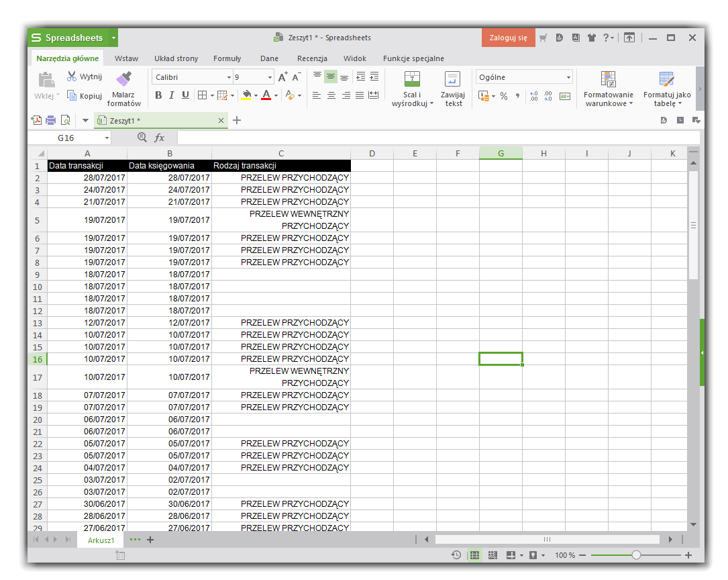Image resolution: width=728 pixels, height=580 pixels.
Task: Close the Zeszyt1 document tab
Action: coord(221,121)
